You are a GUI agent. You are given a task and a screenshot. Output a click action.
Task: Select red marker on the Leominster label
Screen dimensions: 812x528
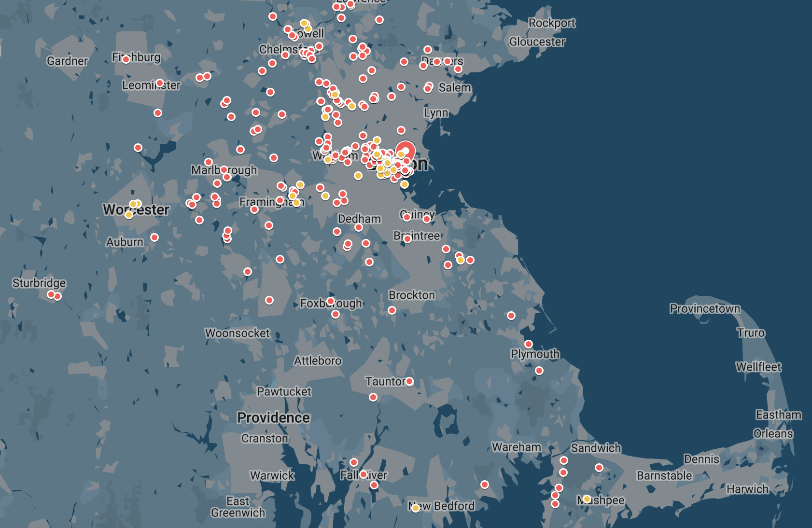(160, 83)
